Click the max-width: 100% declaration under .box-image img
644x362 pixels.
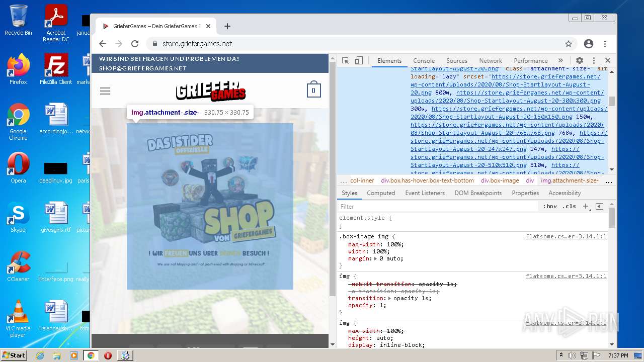pos(376,244)
